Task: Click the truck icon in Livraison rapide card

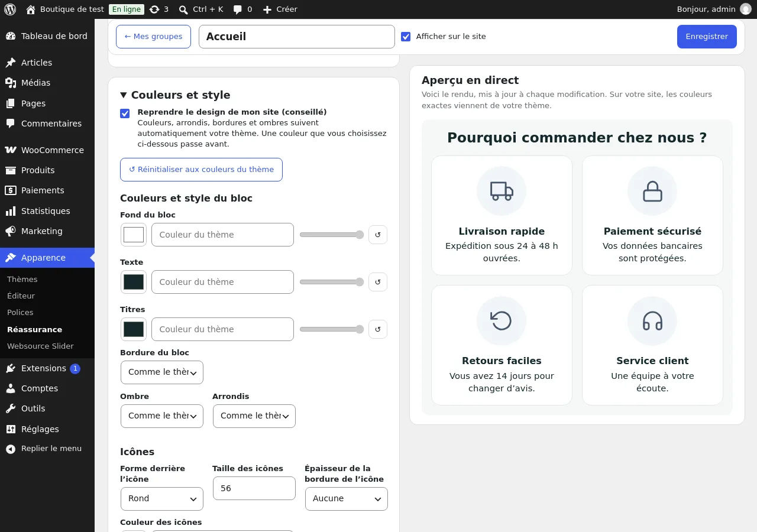Action: (502, 191)
